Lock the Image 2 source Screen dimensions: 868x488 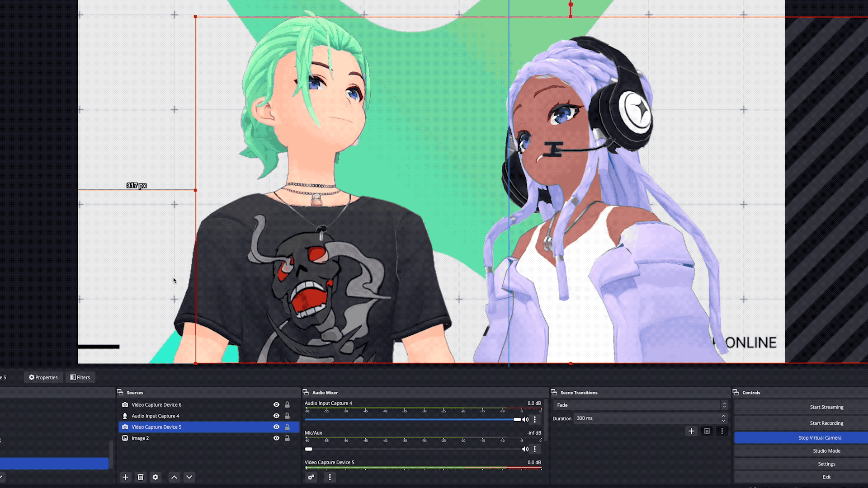click(x=287, y=438)
